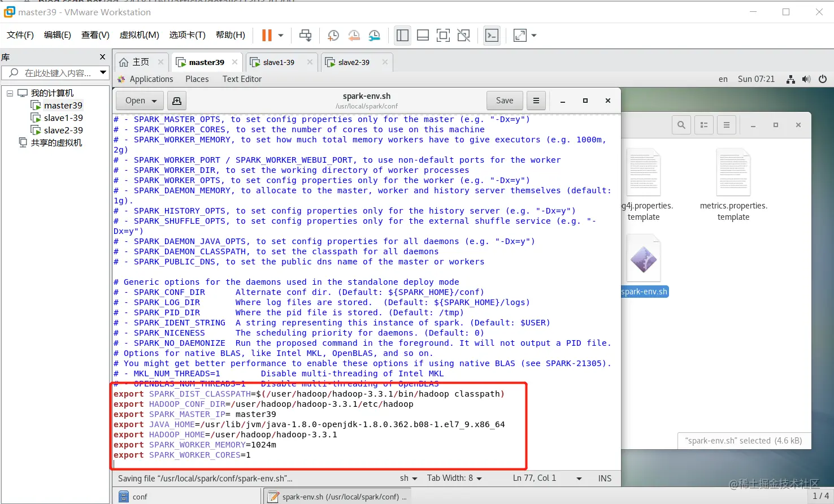Open the Text Editor app menu
Image resolution: width=834 pixels, height=504 pixels.
coord(242,79)
